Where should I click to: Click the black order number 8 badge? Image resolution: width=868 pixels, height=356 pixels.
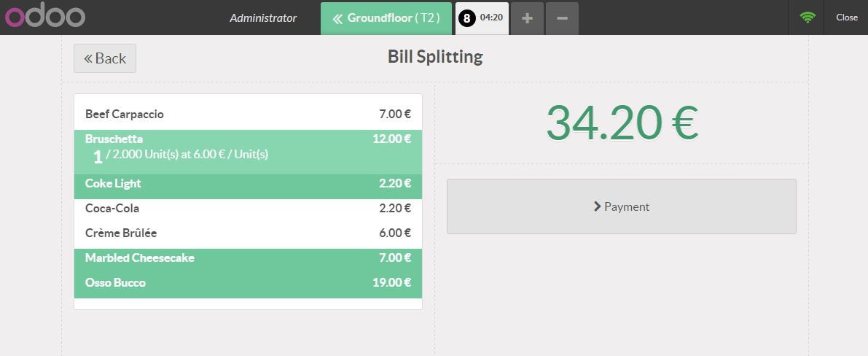[466, 18]
